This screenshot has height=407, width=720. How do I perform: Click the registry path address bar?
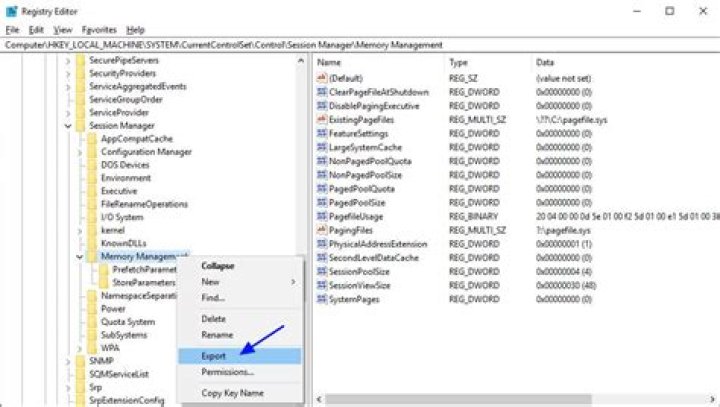pos(360,45)
